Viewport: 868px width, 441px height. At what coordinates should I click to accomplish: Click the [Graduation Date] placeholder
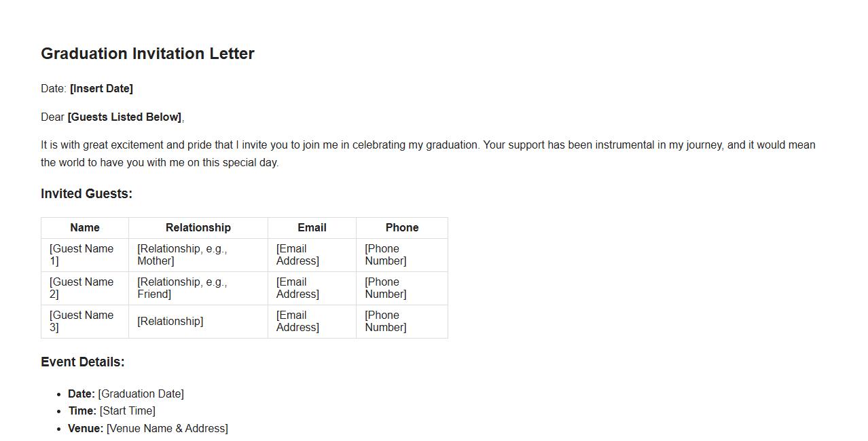coord(141,394)
